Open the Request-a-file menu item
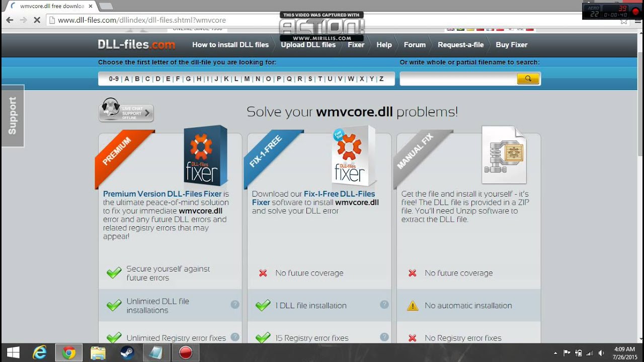Image resolution: width=644 pixels, height=362 pixels. [460, 45]
